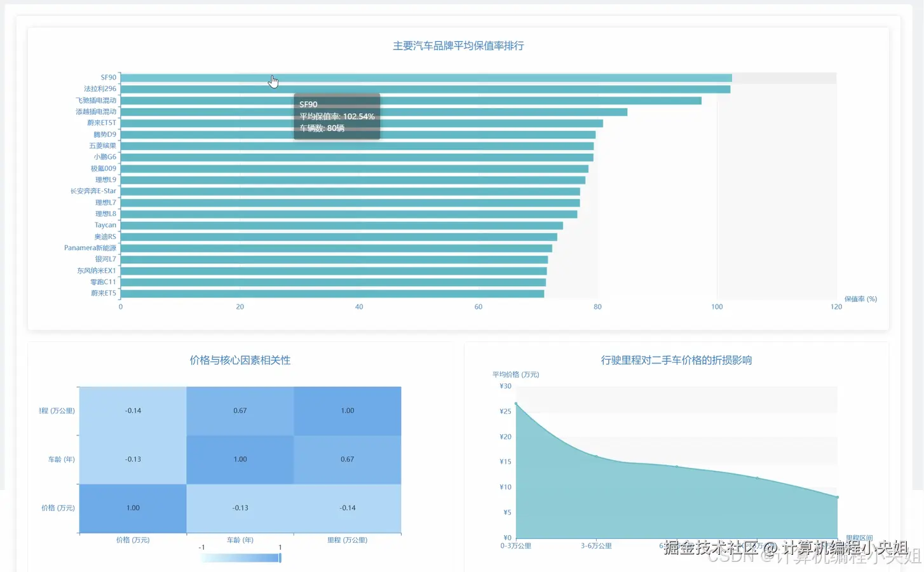924x572 pixels.
Task: Select the heatmap cell for 价格 row, 价格 column (1.00)
Action: (133, 508)
